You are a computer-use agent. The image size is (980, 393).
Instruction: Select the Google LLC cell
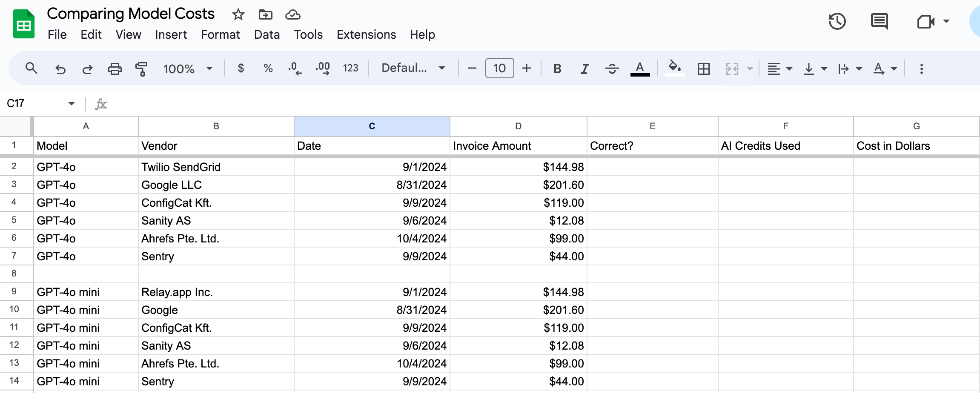pyautogui.click(x=216, y=185)
